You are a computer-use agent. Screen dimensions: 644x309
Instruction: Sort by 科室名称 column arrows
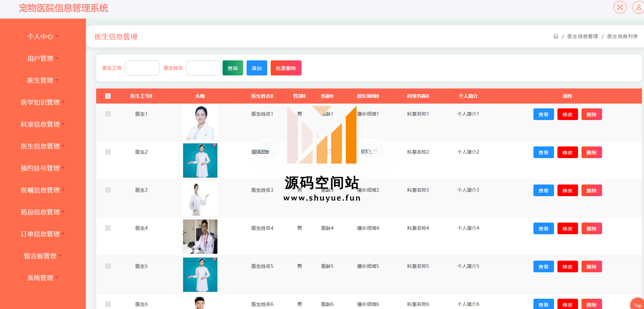(427, 96)
